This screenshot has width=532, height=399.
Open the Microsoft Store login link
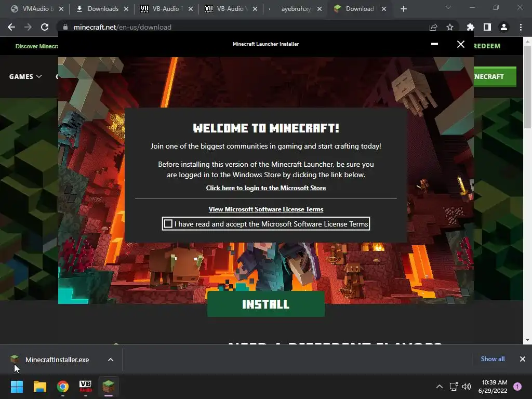tap(265, 188)
